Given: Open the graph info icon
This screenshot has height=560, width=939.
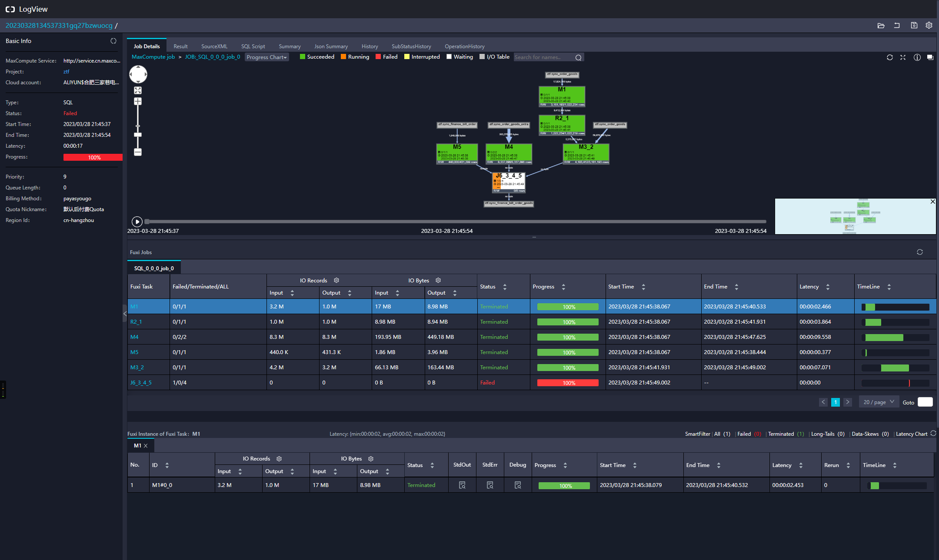Looking at the screenshot, I should (x=917, y=57).
